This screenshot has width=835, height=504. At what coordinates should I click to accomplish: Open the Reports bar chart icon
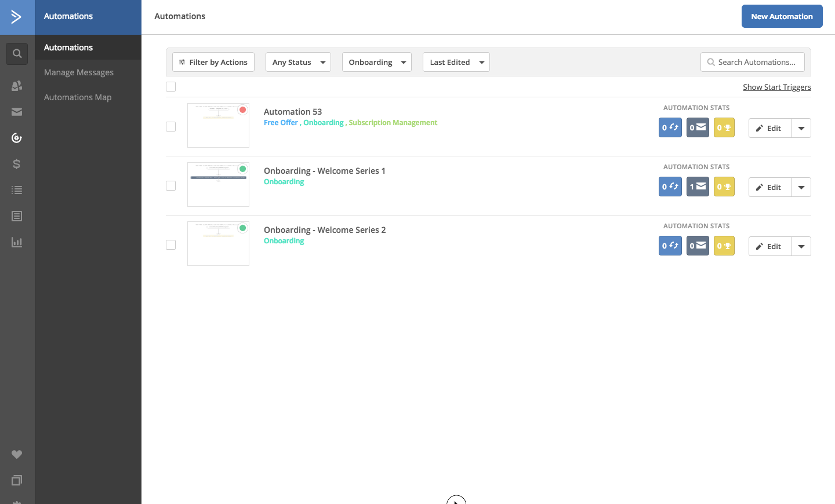point(17,242)
